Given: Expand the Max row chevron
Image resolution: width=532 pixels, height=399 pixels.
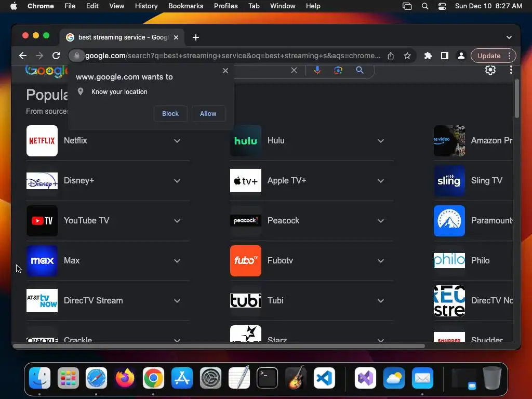Looking at the screenshot, I should (x=177, y=261).
